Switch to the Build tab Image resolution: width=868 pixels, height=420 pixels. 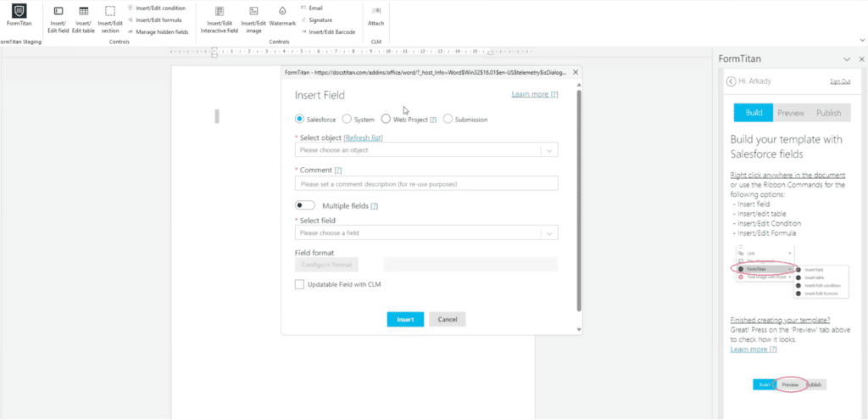pos(754,113)
